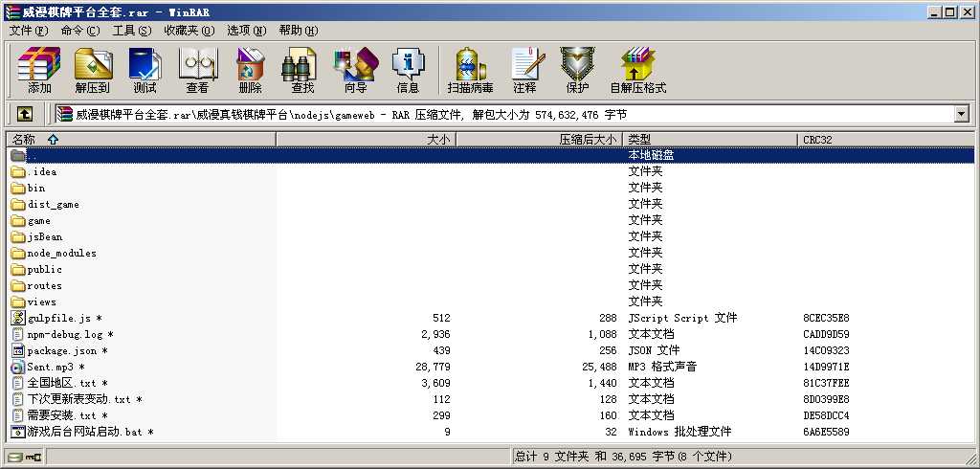Launch the 向导 (Wizard) tool
Viewport: 980px width, 469px height.
[x=356, y=70]
